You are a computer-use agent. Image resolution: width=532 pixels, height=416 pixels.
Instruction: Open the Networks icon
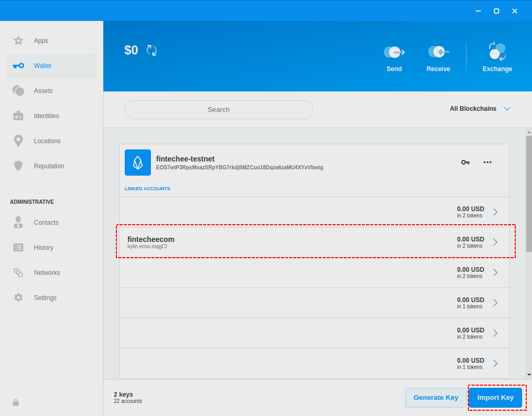pyautogui.click(x=18, y=273)
